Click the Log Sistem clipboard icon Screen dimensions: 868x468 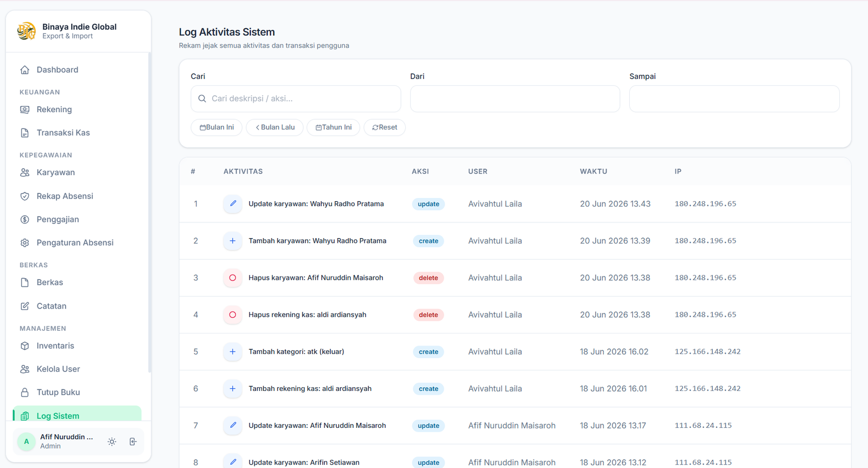pos(24,416)
